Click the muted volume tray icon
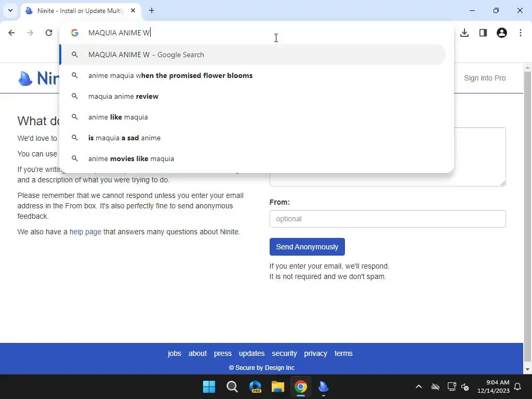 pyautogui.click(x=465, y=387)
